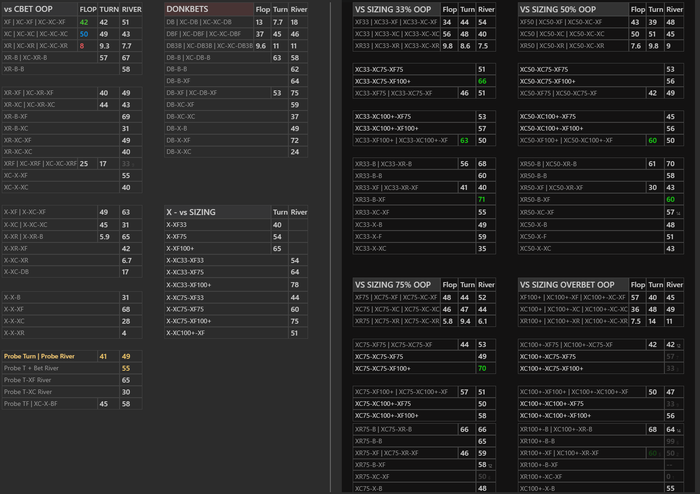The width and height of the screenshot is (700, 494).
Task: Select the 'Probe T-XF River' row
Action: click(x=72, y=380)
